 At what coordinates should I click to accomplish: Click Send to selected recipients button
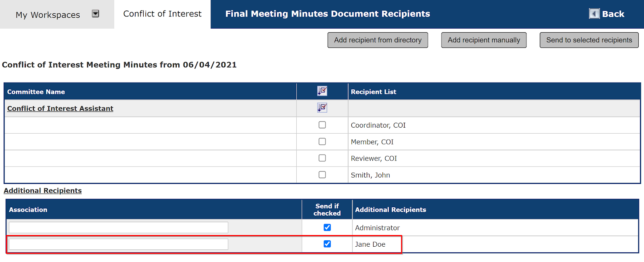click(x=589, y=40)
